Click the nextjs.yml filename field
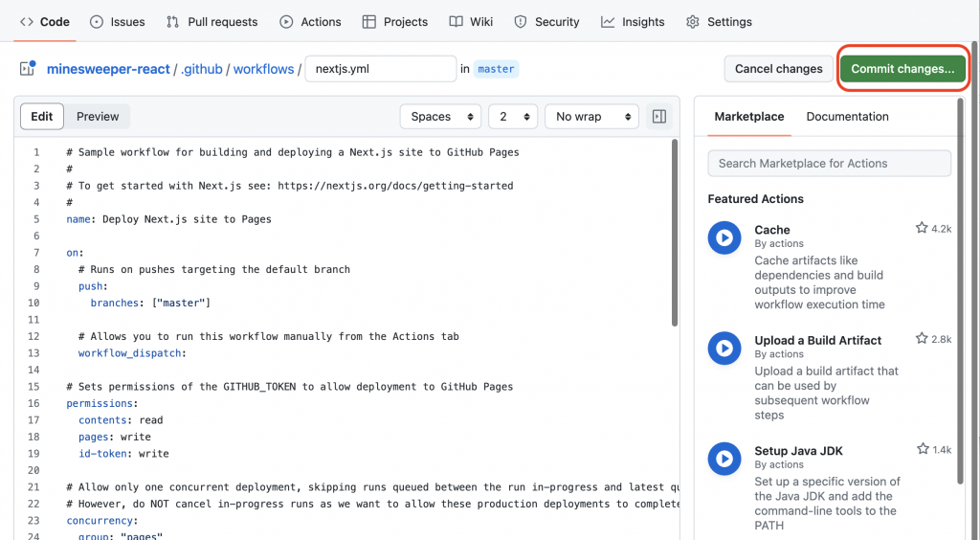The width and height of the screenshot is (980, 540). [x=381, y=69]
